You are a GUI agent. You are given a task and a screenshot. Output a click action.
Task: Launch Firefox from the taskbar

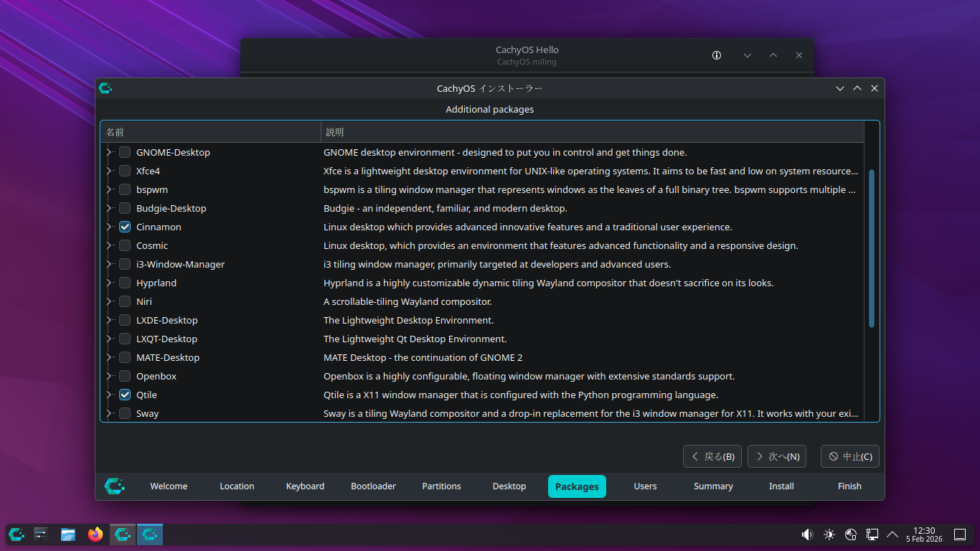click(95, 534)
